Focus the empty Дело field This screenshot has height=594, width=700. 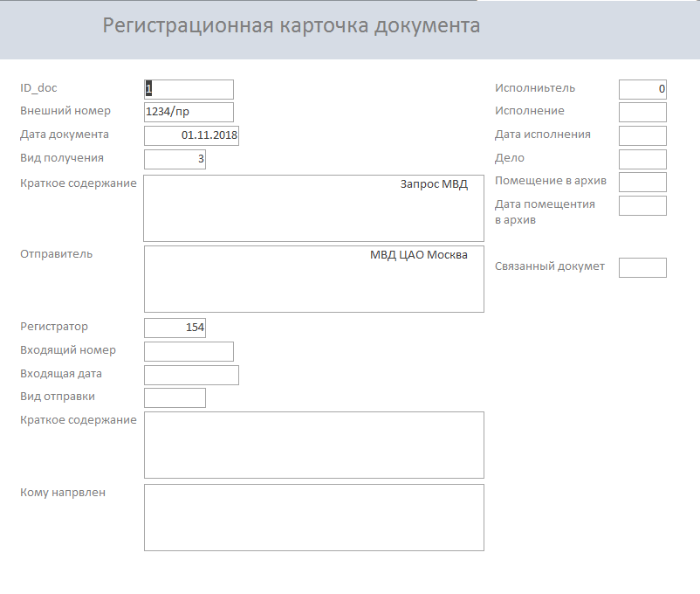click(x=643, y=160)
